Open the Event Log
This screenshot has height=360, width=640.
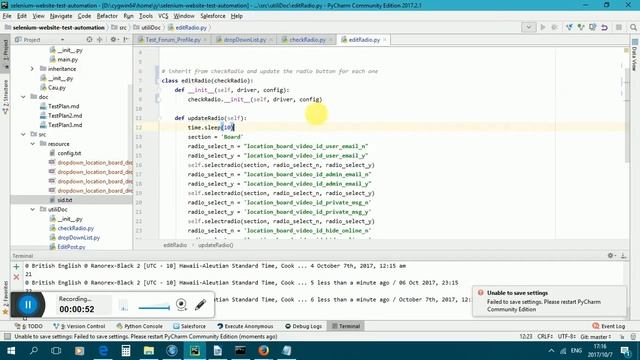[x=609, y=326]
